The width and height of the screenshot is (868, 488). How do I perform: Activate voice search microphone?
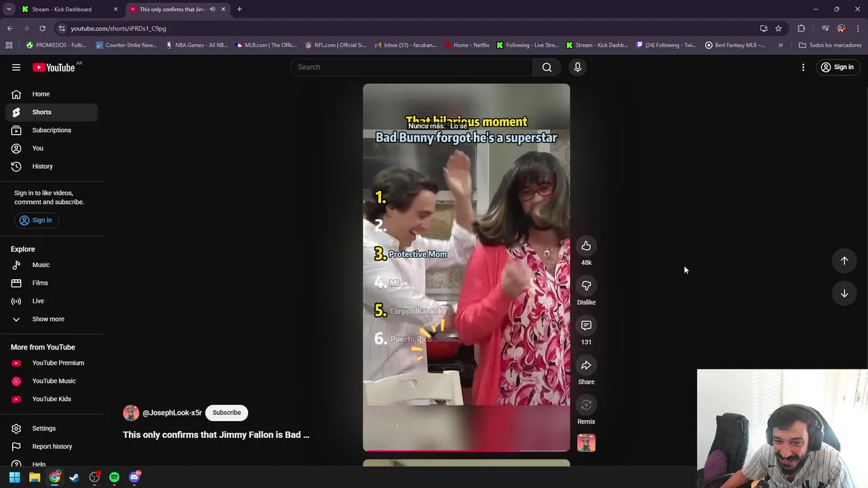(x=578, y=67)
